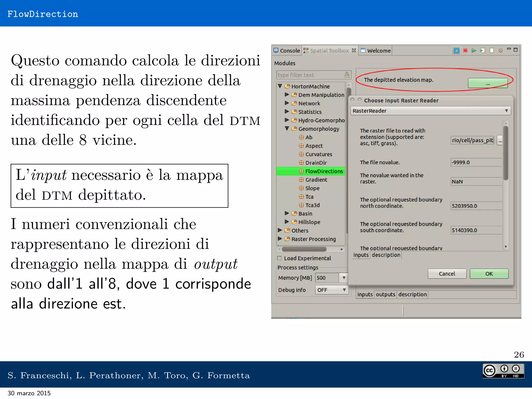Switch to the Console tab
This screenshot has height=399, width=532.
(287, 50)
